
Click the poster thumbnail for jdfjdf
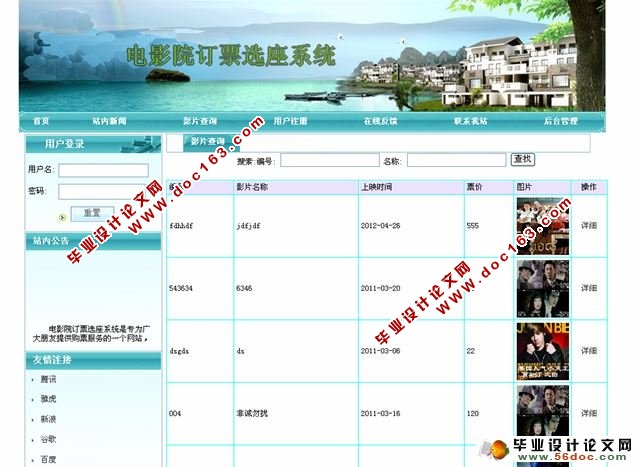543,226
